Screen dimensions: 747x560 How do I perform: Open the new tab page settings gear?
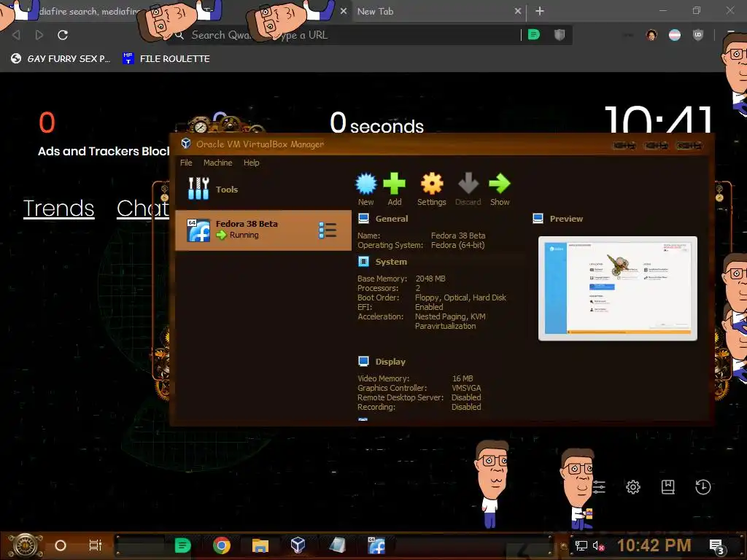(633, 486)
